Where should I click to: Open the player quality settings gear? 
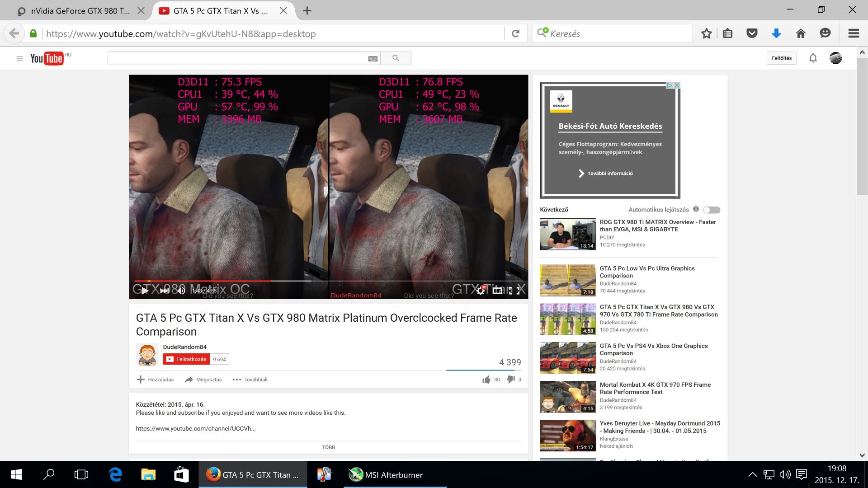(481, 291)
